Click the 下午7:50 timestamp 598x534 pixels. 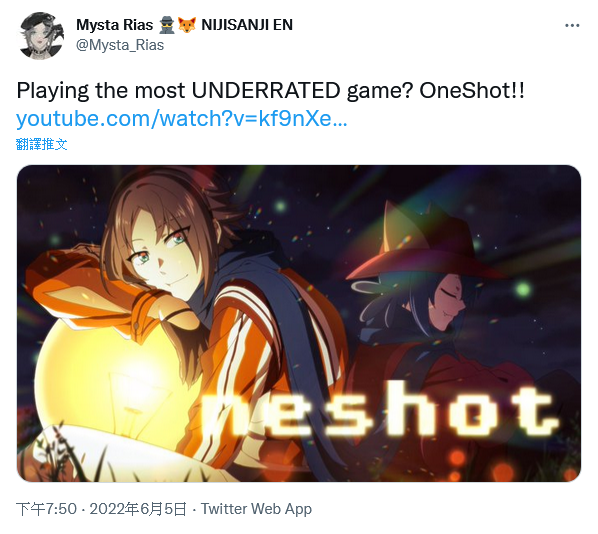click(46, 509)
